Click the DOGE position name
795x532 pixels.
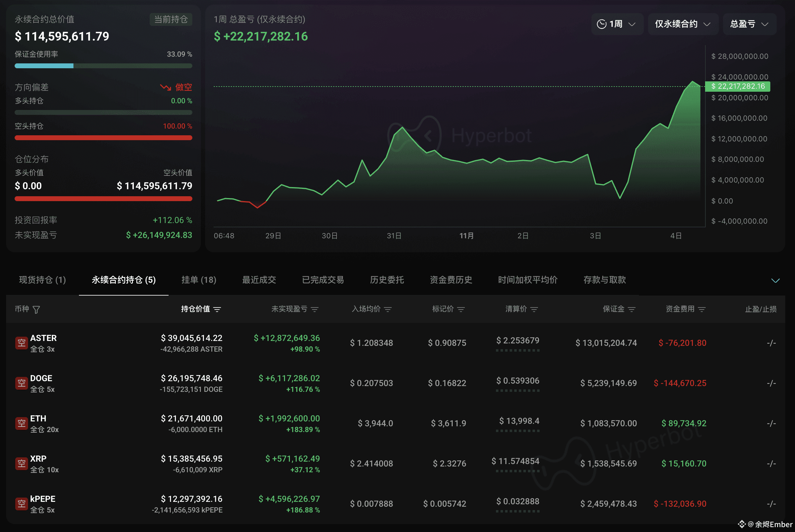(x=41, y=378)
